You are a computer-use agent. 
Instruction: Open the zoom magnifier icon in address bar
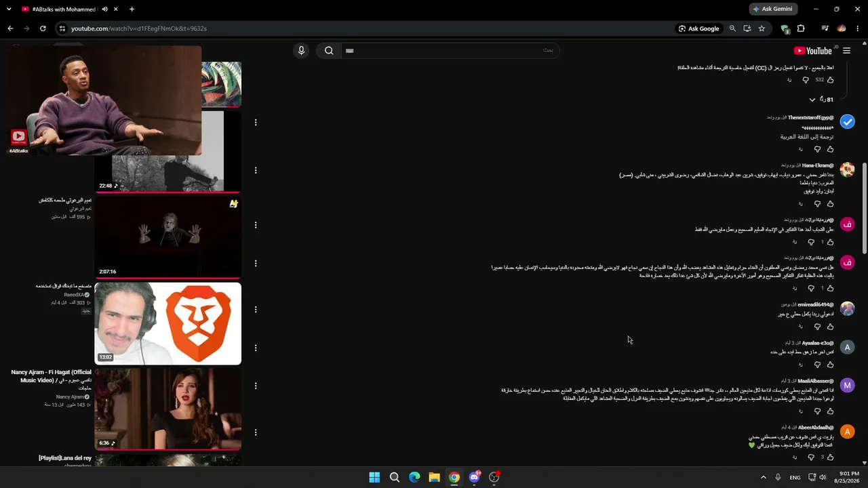(732, 28)
